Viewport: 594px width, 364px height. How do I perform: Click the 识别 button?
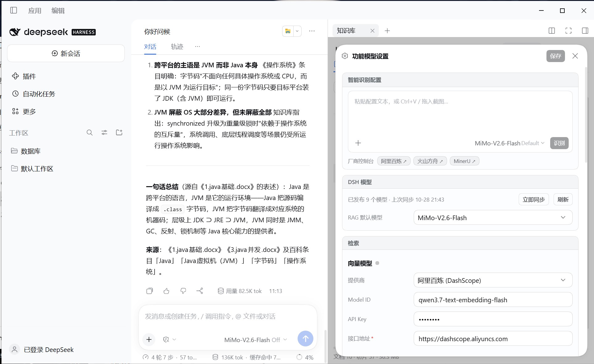pos(559,143)
